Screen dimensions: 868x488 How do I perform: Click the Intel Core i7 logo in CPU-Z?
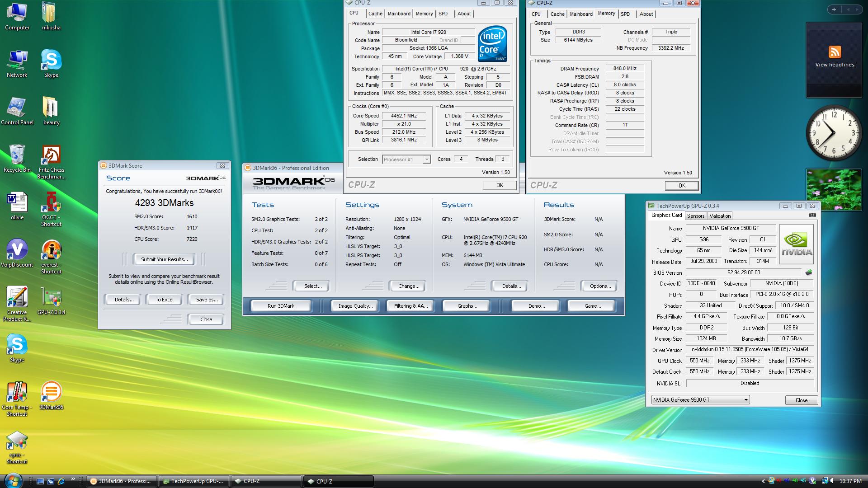[x=492, y=44]
